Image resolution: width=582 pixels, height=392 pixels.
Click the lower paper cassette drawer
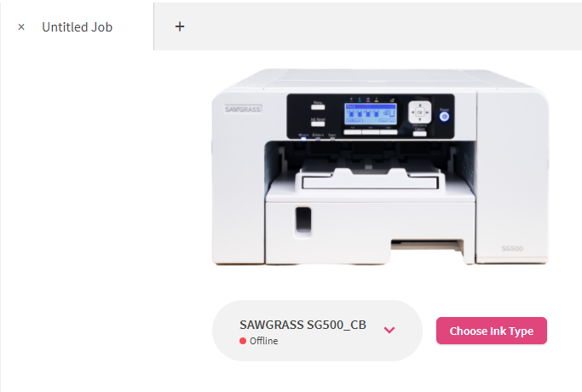point(370,230)
